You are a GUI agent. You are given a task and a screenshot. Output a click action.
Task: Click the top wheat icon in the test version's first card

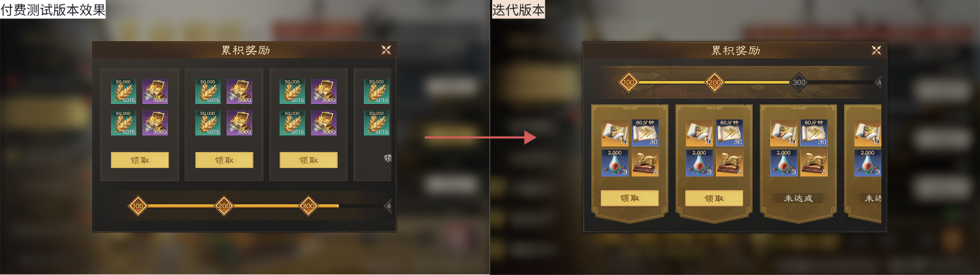pos(123,92)
